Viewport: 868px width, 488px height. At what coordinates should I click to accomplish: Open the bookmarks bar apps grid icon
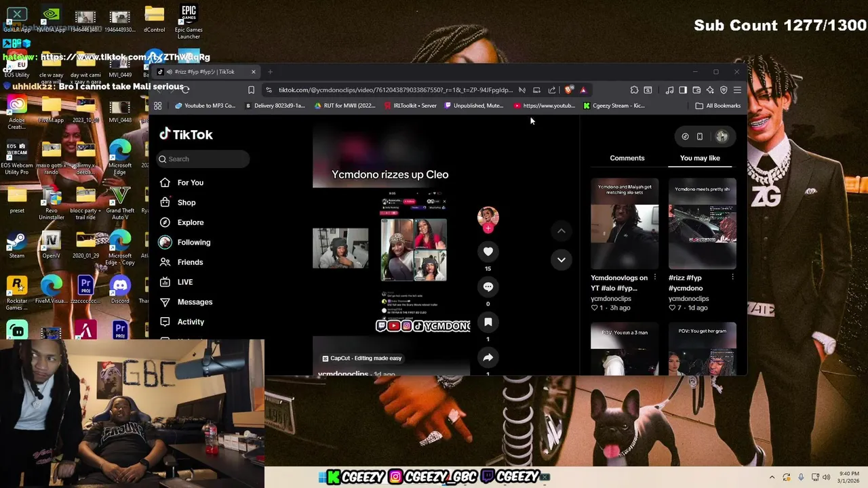click(157, 106)
